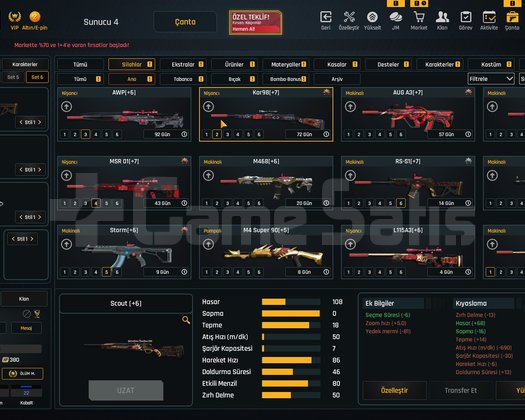
Task: Click the upgrade arrow on the M468[+6] card
Action: tap(208, 176)
